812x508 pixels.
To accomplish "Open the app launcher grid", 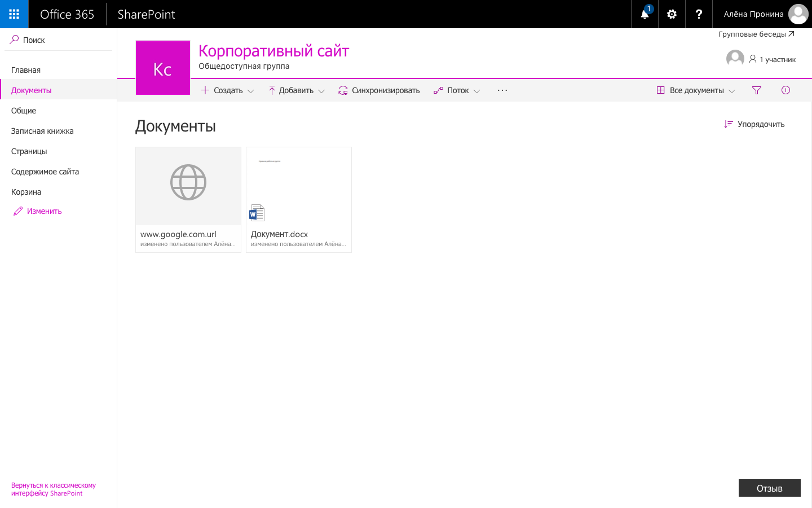I will click(14, 14).
